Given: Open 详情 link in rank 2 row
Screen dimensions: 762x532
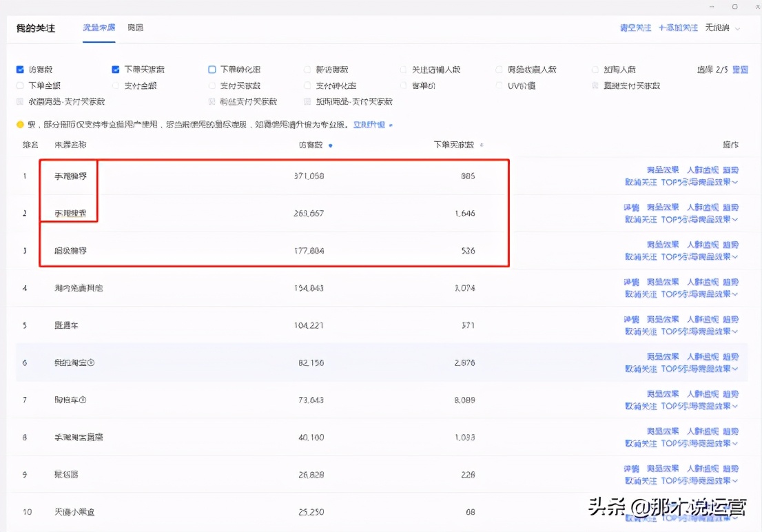Looking at the screenshot, I should click(x=631, y=207).
